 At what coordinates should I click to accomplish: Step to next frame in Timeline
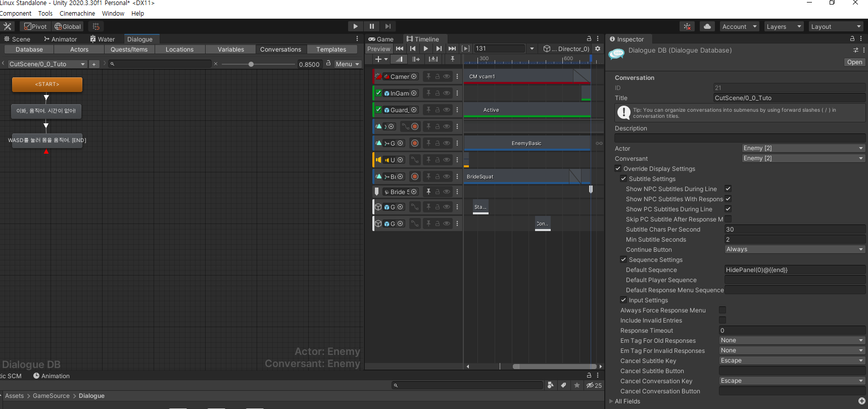[x=439, y=49]
